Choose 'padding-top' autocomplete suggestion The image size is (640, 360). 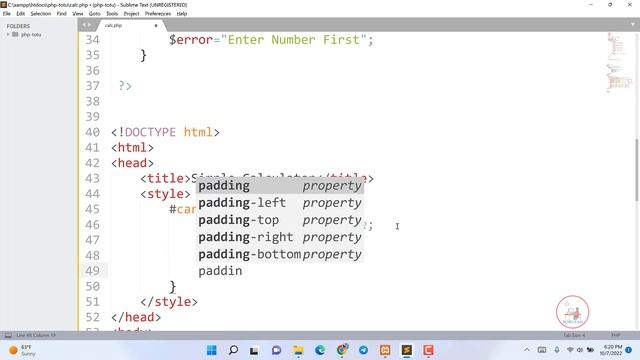[x=280, y=220]
